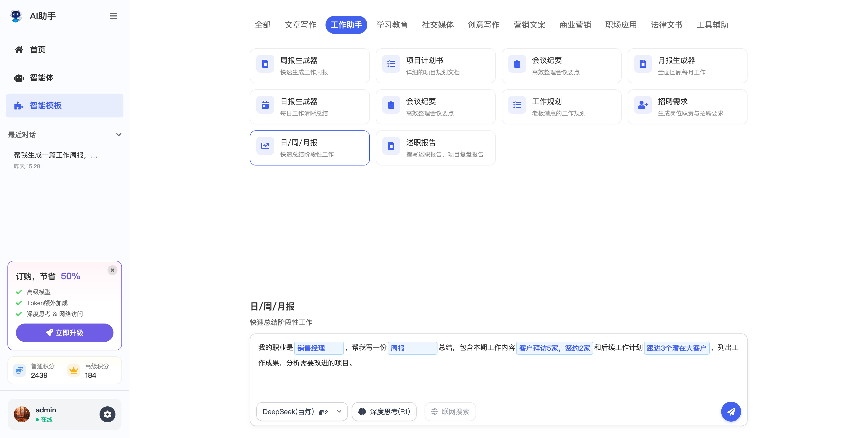The height and width of the screenshot is (438, 868).
Task: Open the DeepSeek(百炼) model dropdown
Action: point(302,411)
